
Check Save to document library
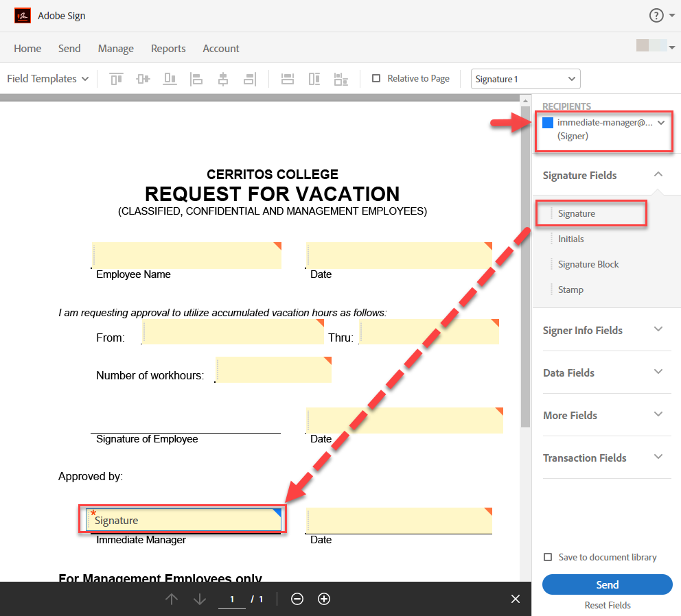coord(548,557)
